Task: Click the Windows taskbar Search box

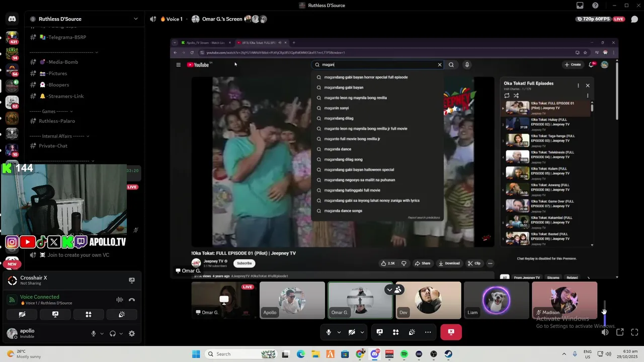Action: pyautogui.click(x=240, y=354)
